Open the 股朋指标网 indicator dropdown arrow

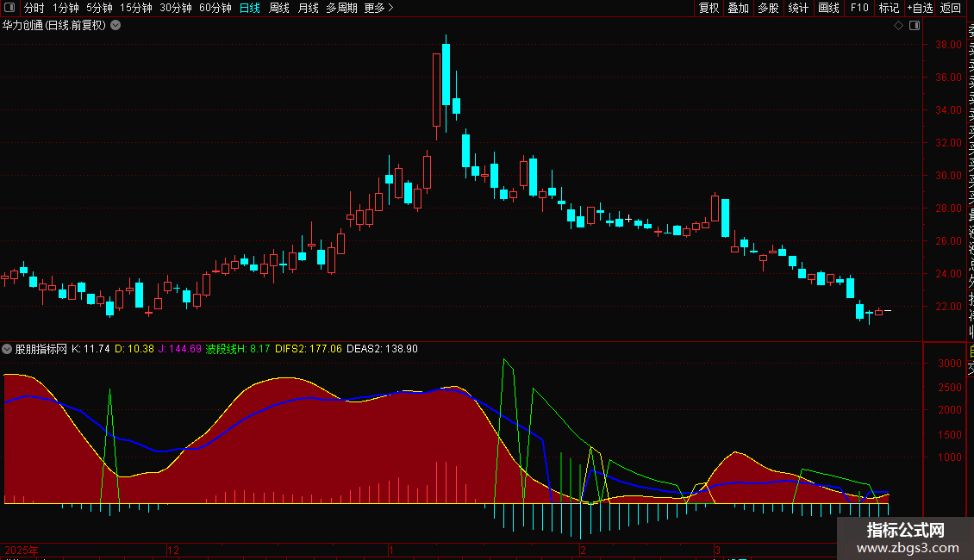(7, 349)
